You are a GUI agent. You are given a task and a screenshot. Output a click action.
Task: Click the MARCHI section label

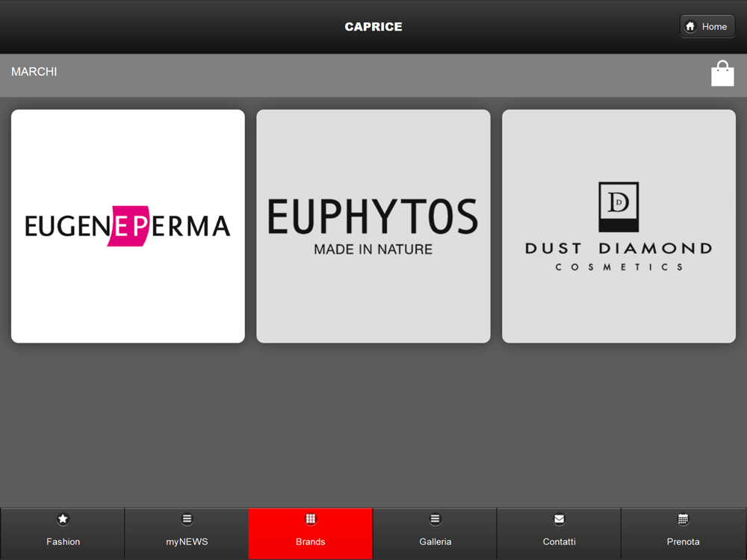point(34,72)
